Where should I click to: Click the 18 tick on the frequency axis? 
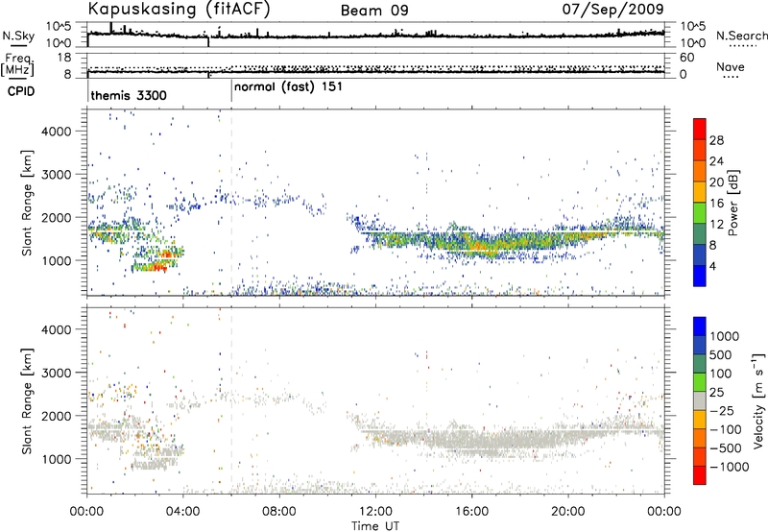tap(64, 58)
